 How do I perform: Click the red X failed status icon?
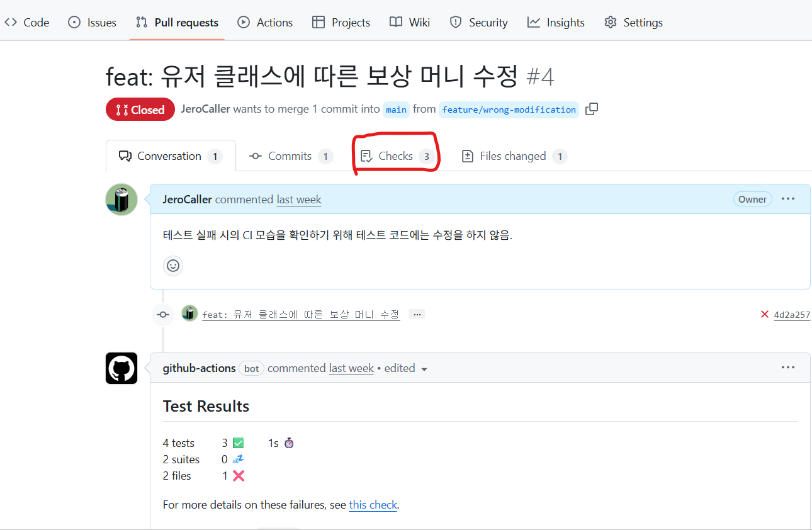(765, 313)
